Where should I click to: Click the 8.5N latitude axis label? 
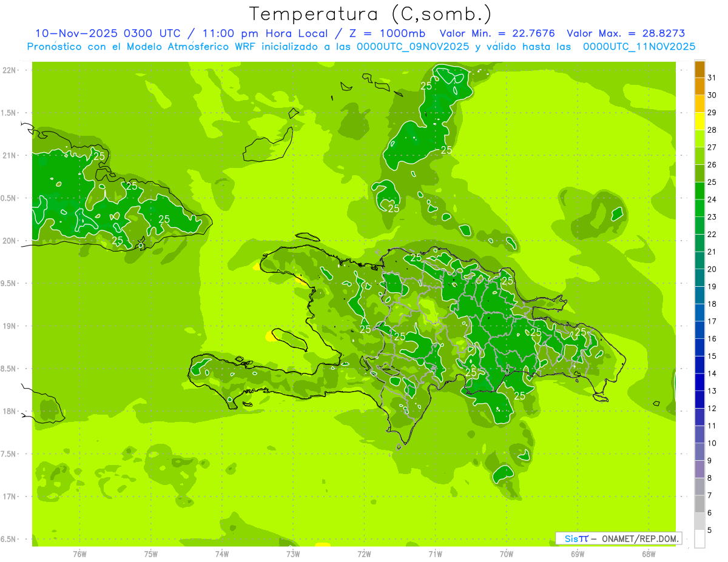(x=9, y=369)
